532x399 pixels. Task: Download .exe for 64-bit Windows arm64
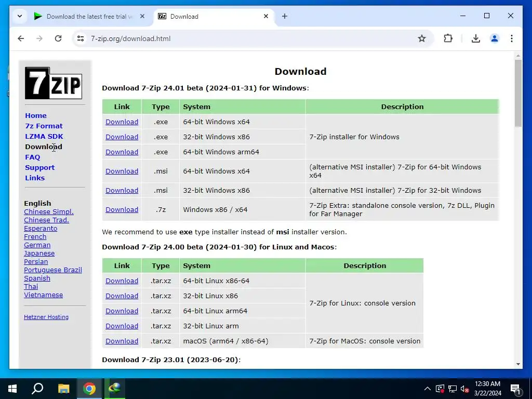pos(122,152)
